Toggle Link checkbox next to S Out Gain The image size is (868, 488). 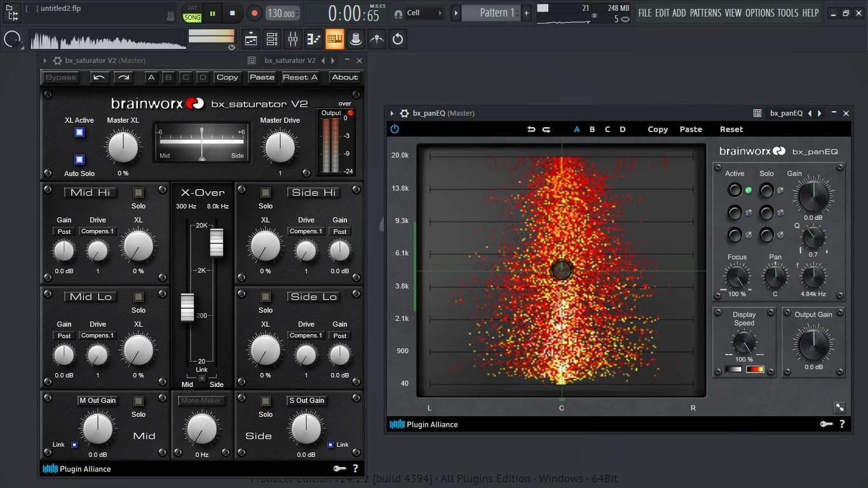330,445
